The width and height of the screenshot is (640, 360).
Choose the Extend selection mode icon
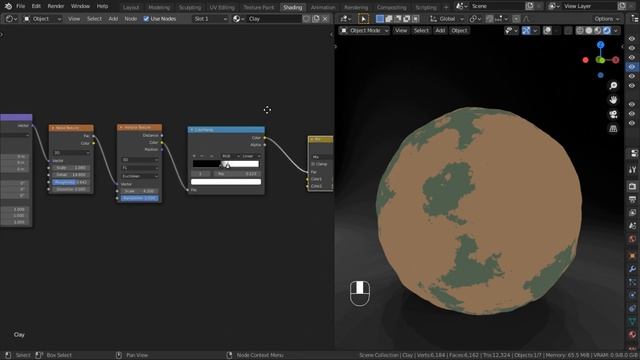(389, 19)
